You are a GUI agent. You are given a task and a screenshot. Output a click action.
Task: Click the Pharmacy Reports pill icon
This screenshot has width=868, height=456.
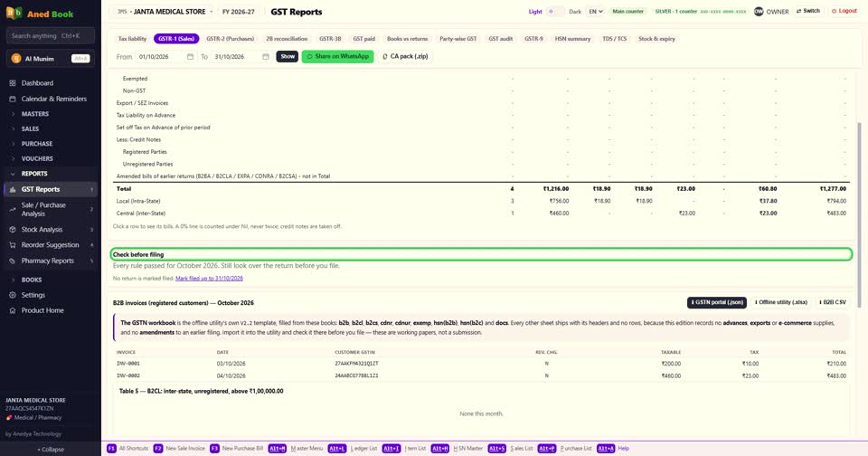pyautogui.click(x=12, y=261)
